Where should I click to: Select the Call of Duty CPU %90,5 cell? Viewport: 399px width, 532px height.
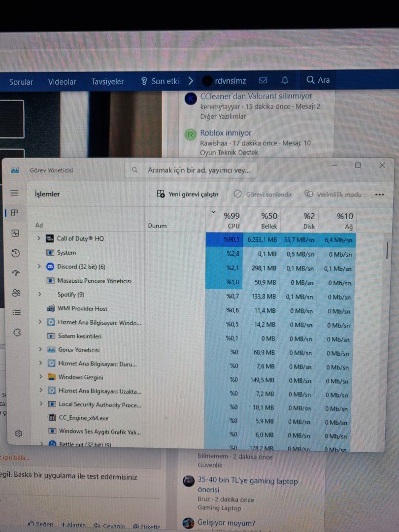point(224,239)
